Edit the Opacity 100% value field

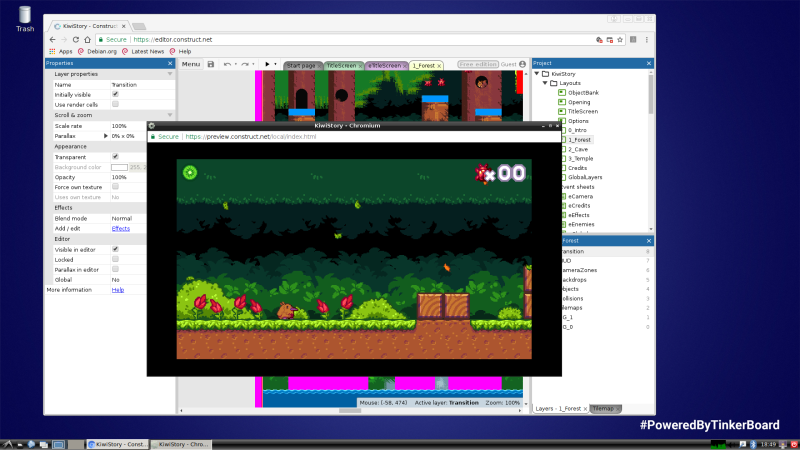(128, 177)
